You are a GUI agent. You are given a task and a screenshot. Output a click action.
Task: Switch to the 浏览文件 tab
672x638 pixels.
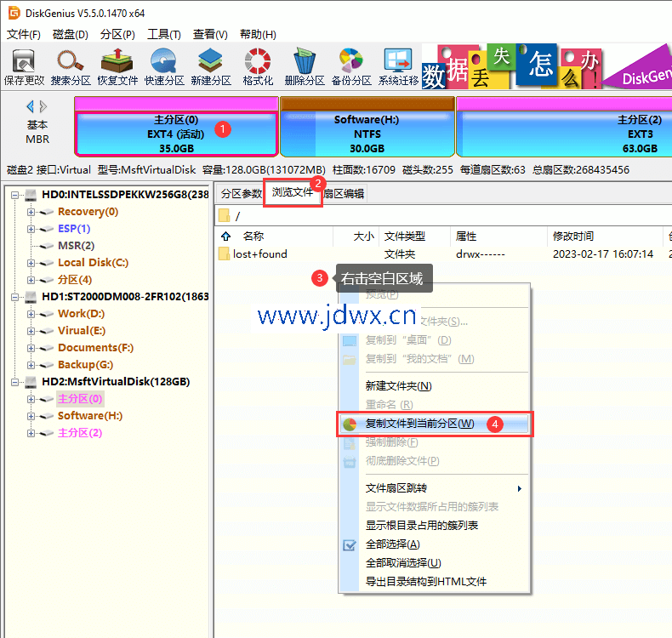point(293,192)
